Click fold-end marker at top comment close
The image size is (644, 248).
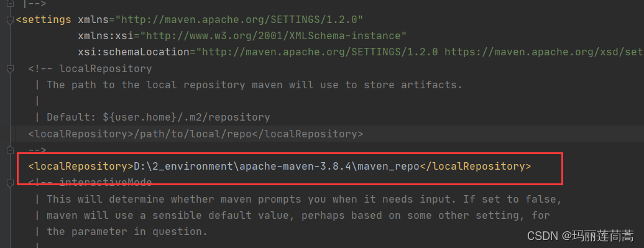tap(10, 4)
